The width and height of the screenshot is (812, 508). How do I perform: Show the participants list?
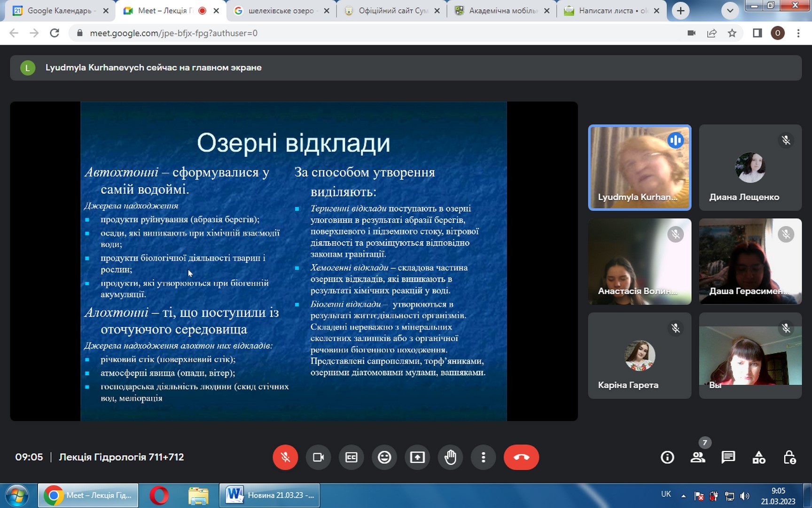[698, 457]
